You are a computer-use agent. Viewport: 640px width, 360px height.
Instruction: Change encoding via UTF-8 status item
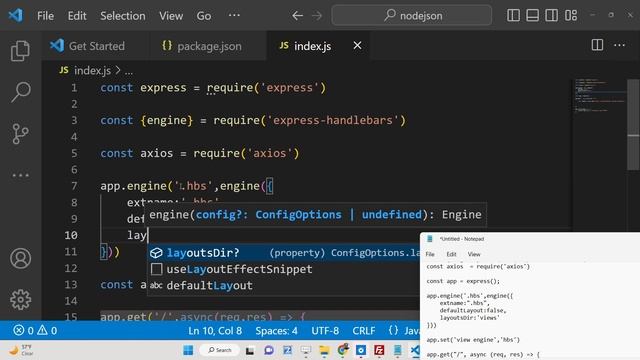click(325, 331)
